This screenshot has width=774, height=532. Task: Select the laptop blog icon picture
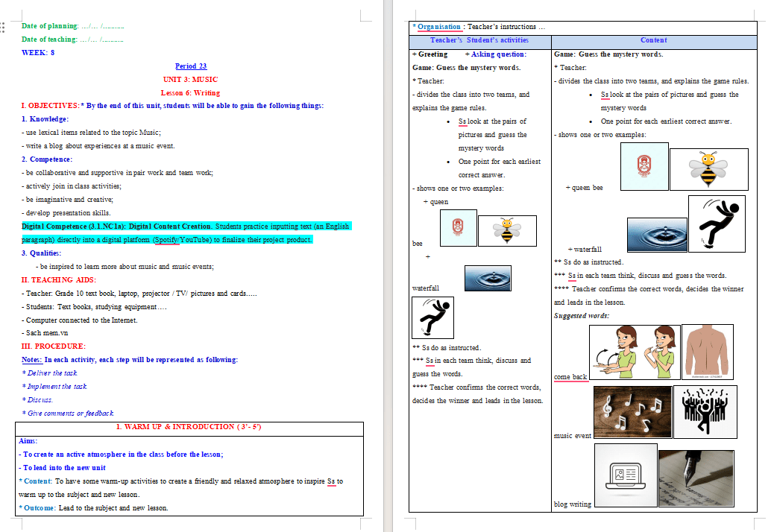click(x=626, y=475)
